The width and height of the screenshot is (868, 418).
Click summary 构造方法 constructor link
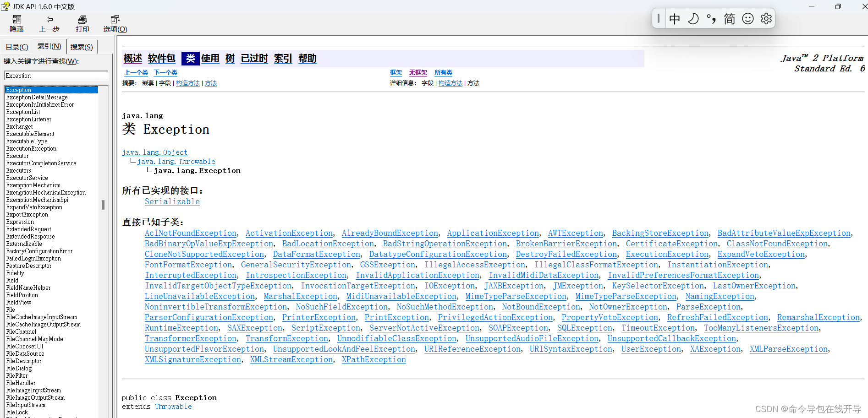pyautogui.click(x=188, y=83)
